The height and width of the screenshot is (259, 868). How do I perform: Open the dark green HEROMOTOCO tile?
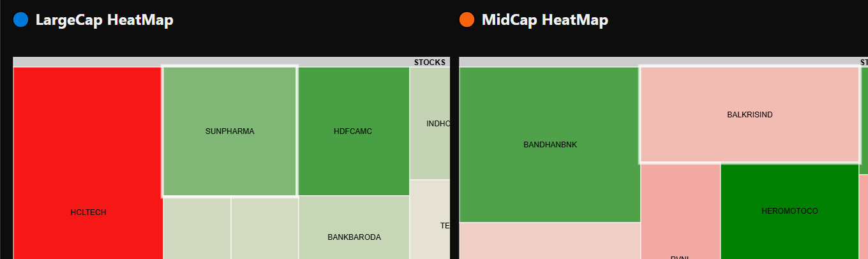pyautogui.click(x=789, y=211)
